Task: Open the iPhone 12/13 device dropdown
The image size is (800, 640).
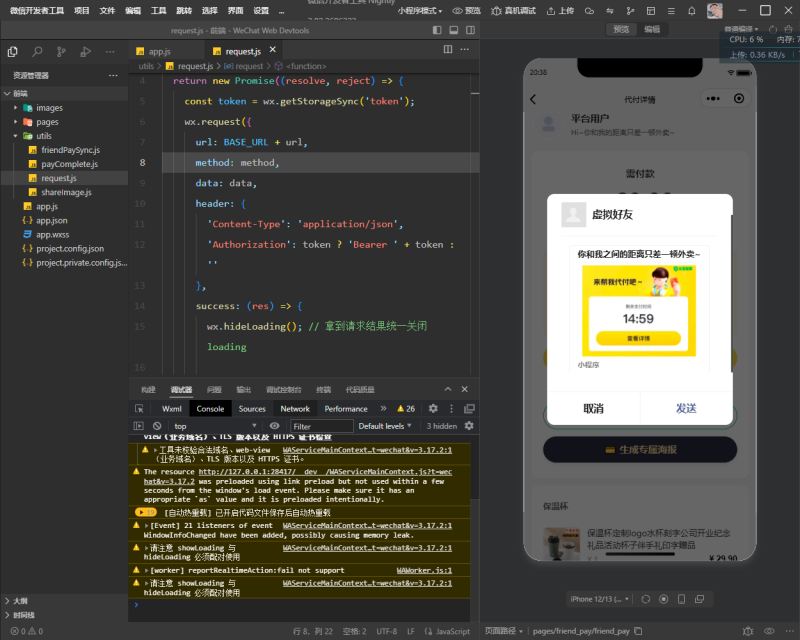Action: coord(600,599)
